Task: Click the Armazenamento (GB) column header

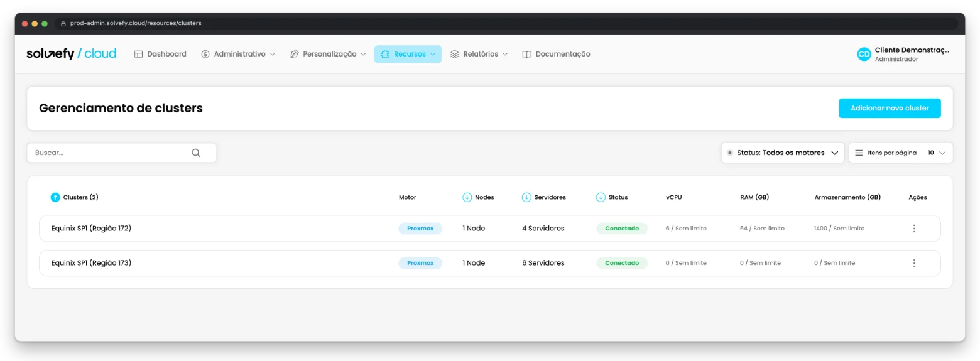Action: click(x=847, y=197)
